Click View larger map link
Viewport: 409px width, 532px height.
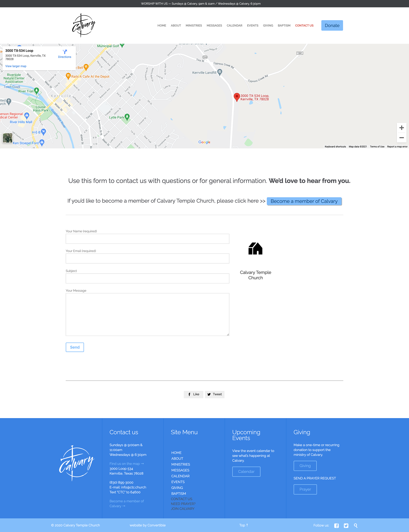click(16, 66)
